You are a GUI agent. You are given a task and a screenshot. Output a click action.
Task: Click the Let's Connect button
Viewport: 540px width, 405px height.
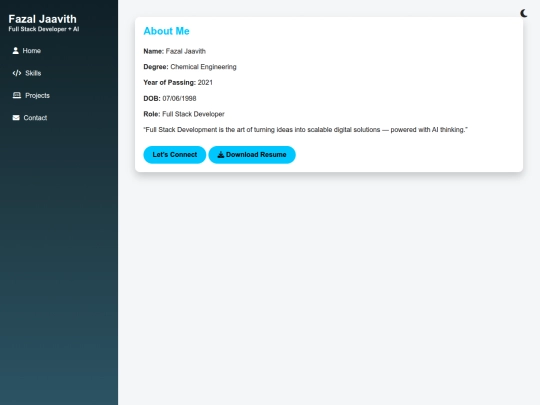[x=175, y=155]
